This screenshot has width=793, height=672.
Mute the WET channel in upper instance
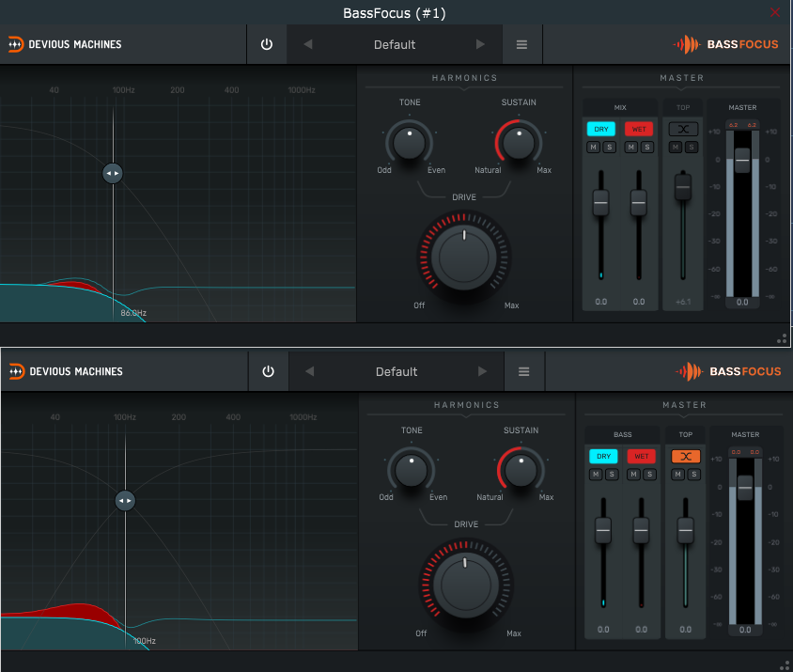click(630, 148)
